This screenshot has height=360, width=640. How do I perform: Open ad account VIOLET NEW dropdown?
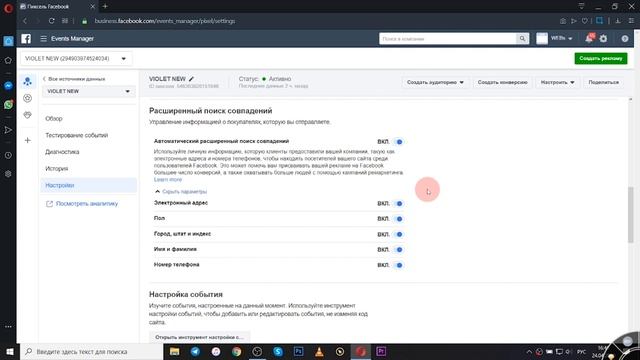(x=76, y=58)
